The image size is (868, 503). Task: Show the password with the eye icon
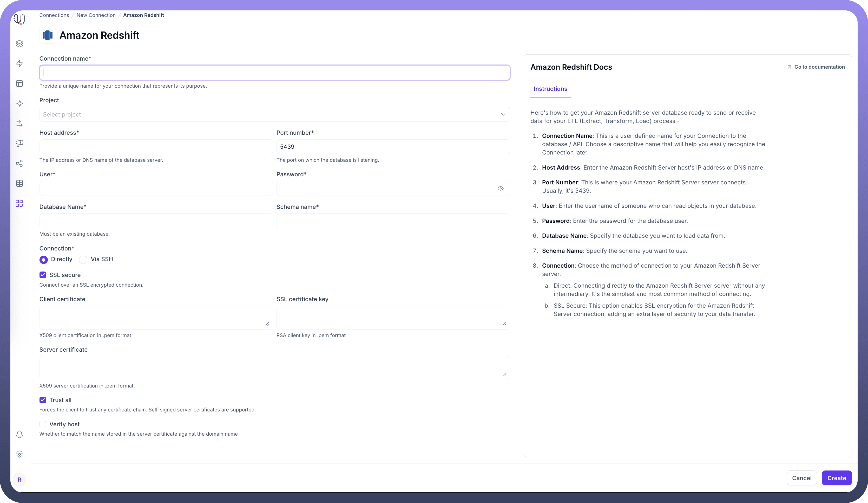tap(501, 189)
